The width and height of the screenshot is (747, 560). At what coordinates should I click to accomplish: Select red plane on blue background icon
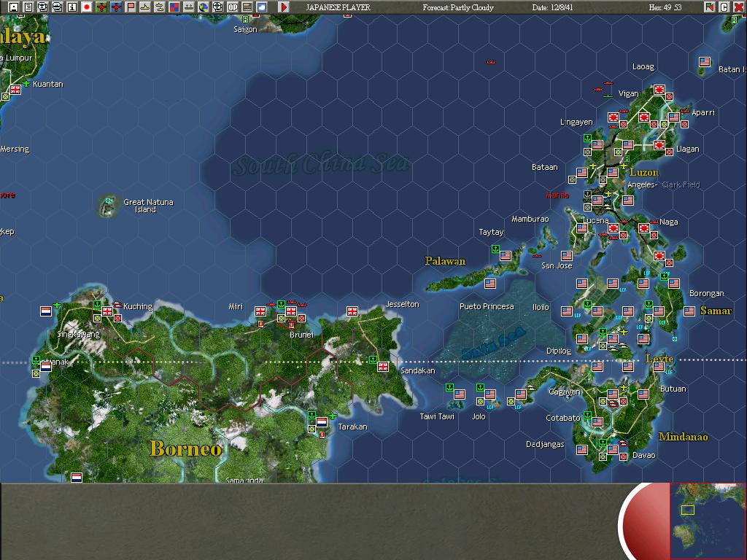pos(116,7)
